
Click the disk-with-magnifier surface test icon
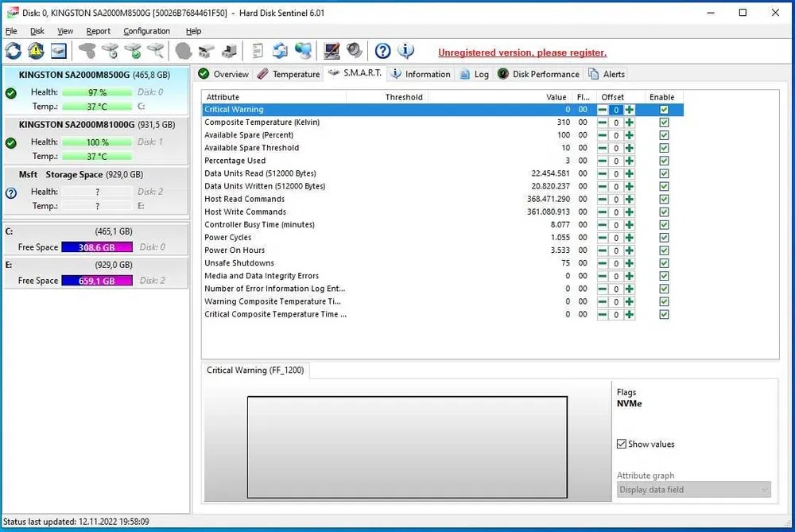click(156, 51)
